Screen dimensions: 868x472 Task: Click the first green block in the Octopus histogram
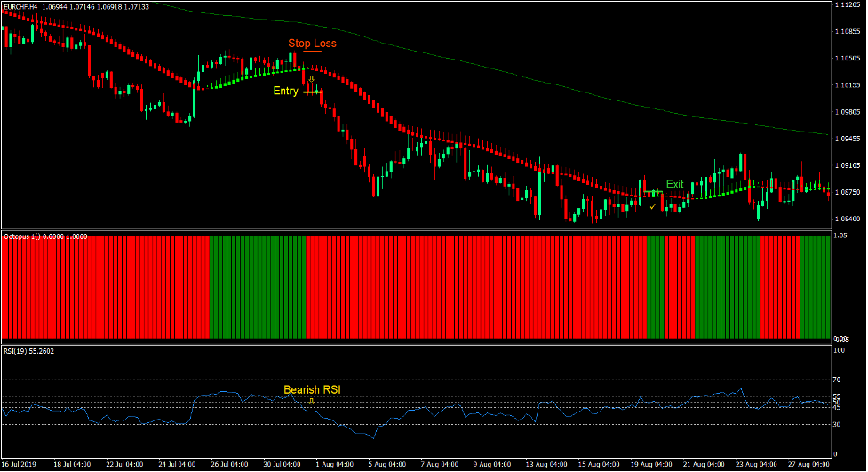[258, 287]
